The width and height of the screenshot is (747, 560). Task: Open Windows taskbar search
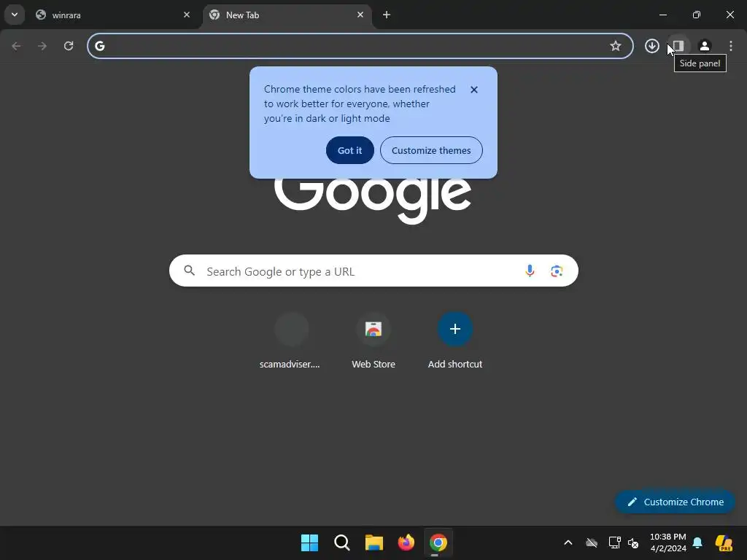pyautogui.click(x=342, y=542)
